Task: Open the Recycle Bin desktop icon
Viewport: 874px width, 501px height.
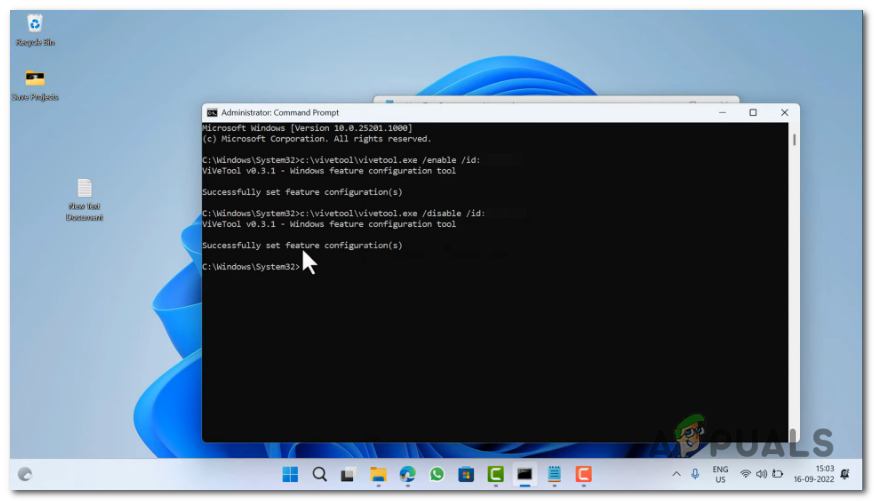Action: [35, 30]
